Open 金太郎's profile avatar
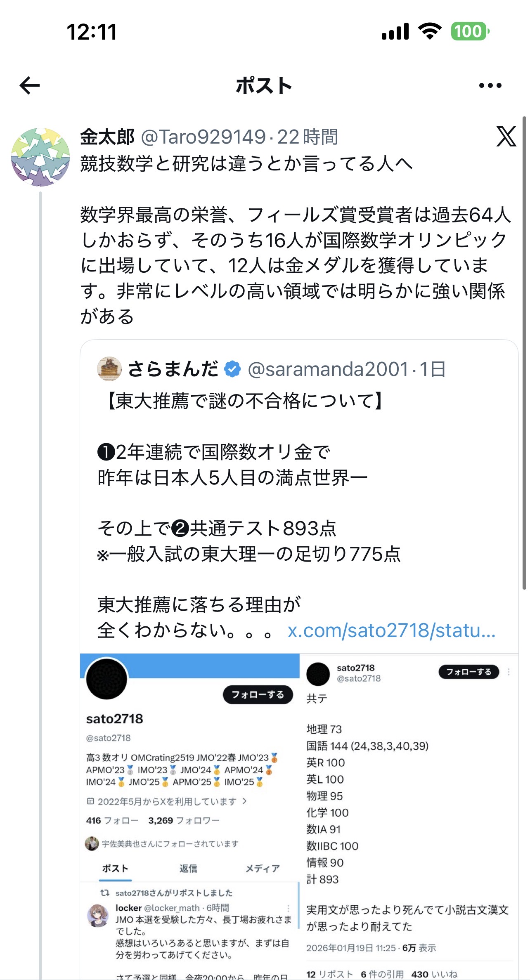 click(40, 157)
